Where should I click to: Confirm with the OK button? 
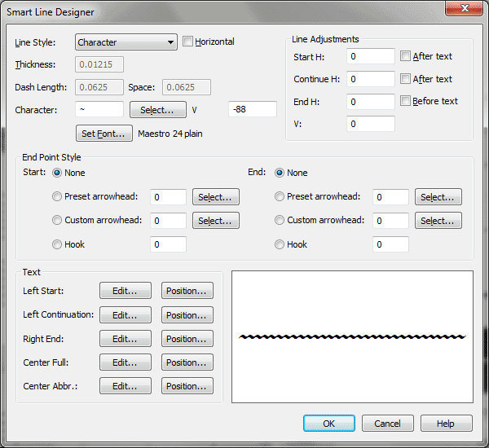pyautogui.click(x=328, y=424)
